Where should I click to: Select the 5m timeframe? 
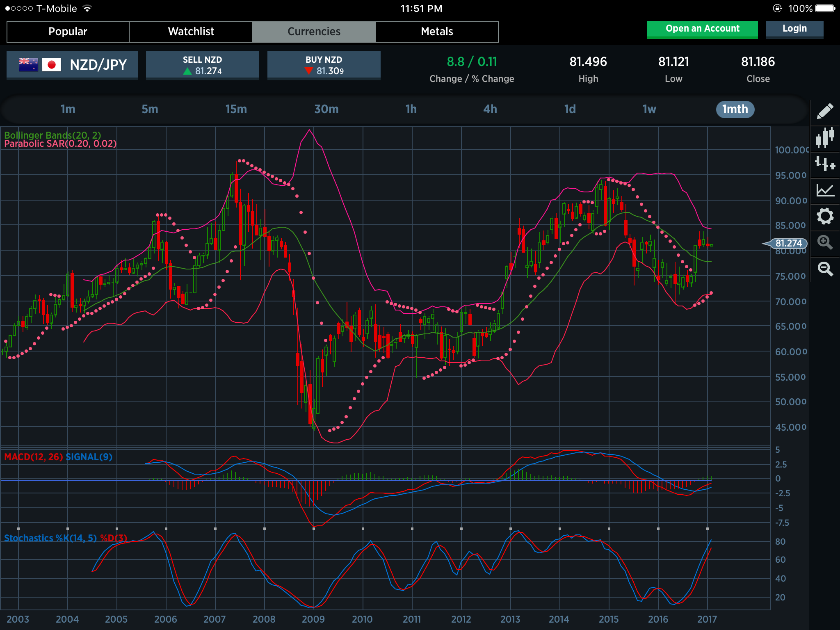click(x=150, y=109)
